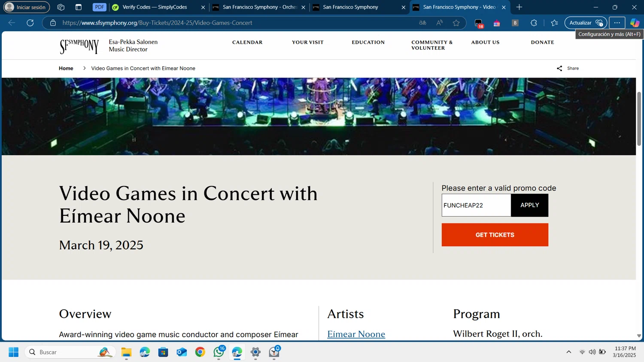This screenshot has width=644, height=362.
Task: Open the Your Visit menu
Action: (308, 42)
